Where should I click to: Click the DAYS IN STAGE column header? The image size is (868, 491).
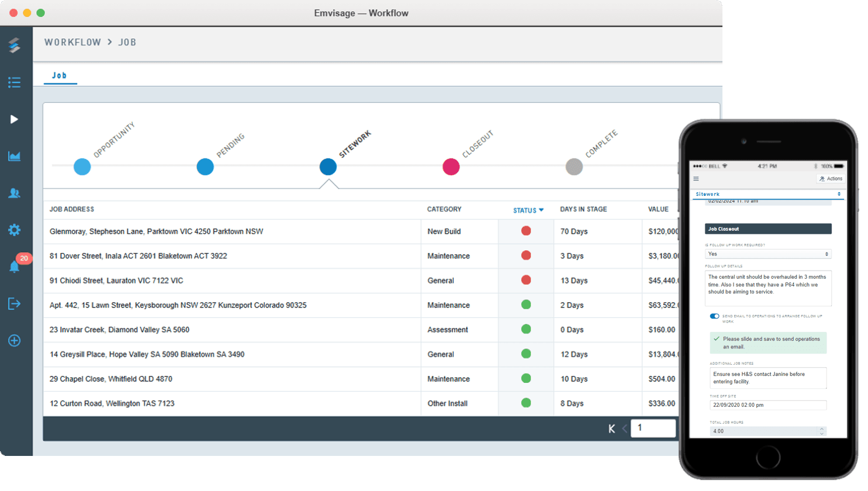583,209
